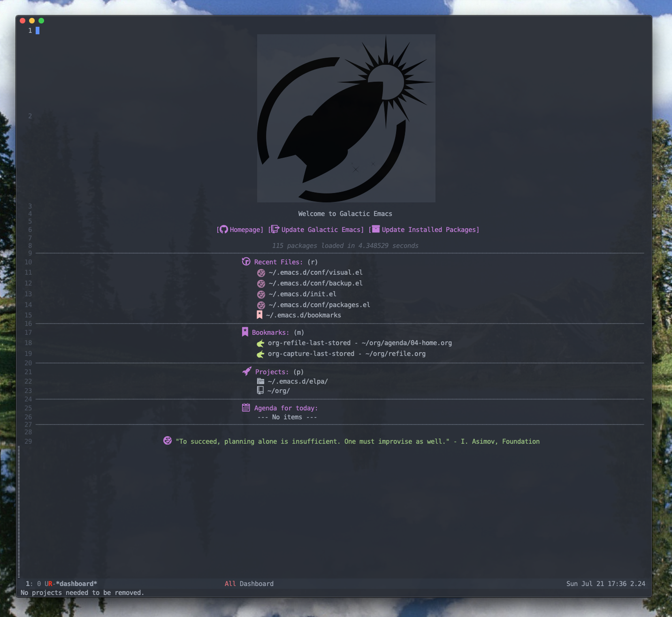Click the rocket icon beside Projects heading
This screenshot has height=617, width=672.
[x=247, y=371]
